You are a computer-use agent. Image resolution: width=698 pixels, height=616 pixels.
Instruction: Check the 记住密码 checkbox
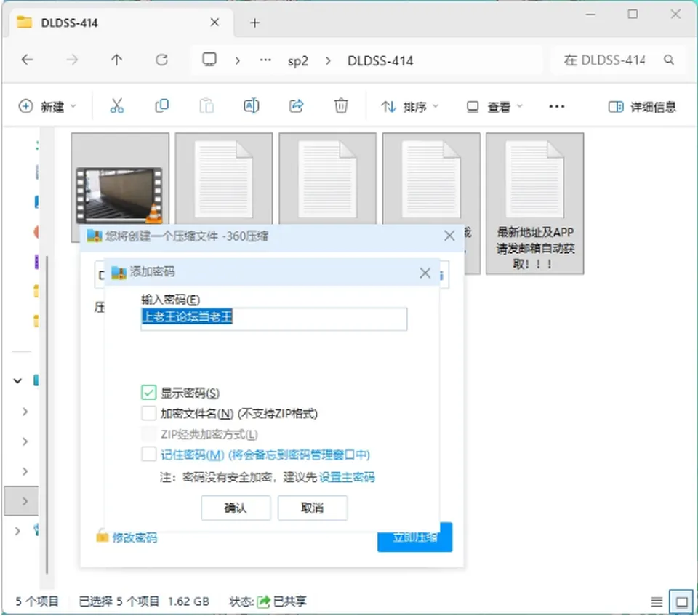148,454
